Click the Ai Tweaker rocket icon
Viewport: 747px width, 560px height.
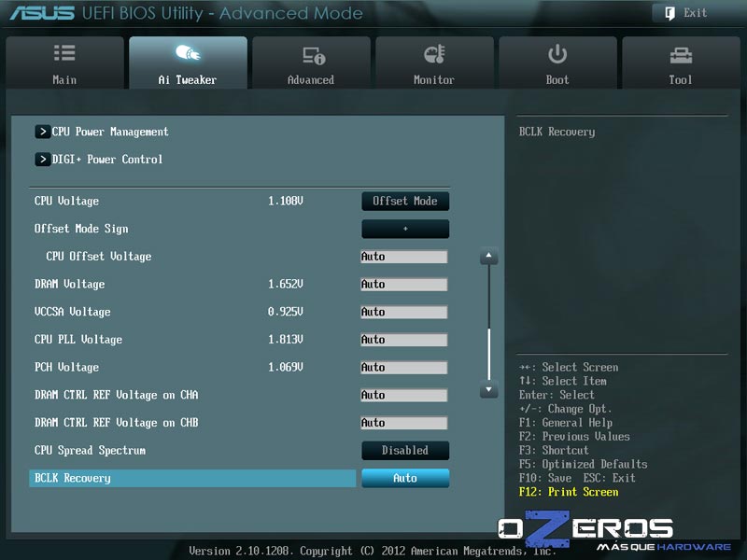(x=188, y=53)
